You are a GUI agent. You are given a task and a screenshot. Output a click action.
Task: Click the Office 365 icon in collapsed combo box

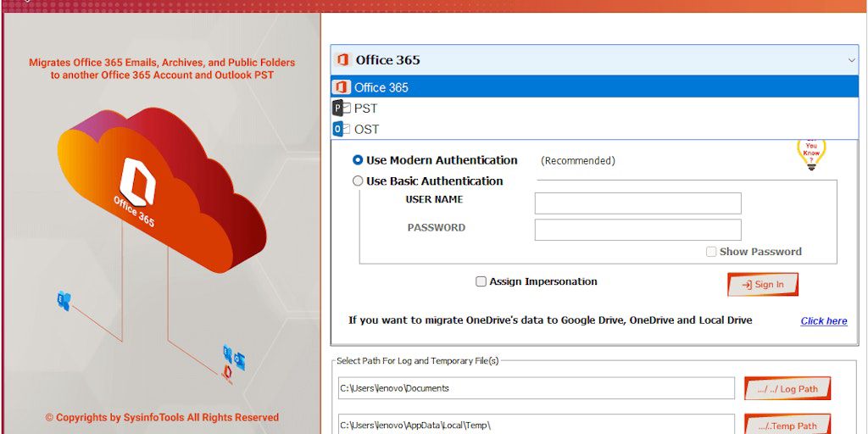click(343, 60)
